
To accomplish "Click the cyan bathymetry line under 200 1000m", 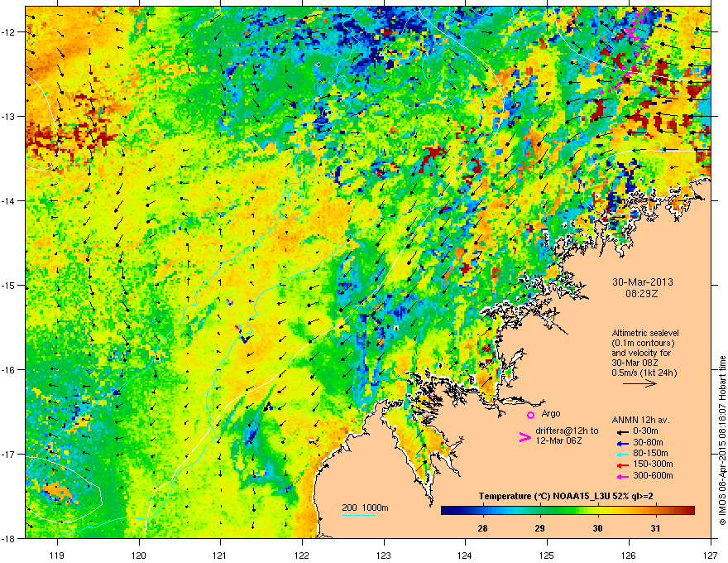I will [359, 515].
